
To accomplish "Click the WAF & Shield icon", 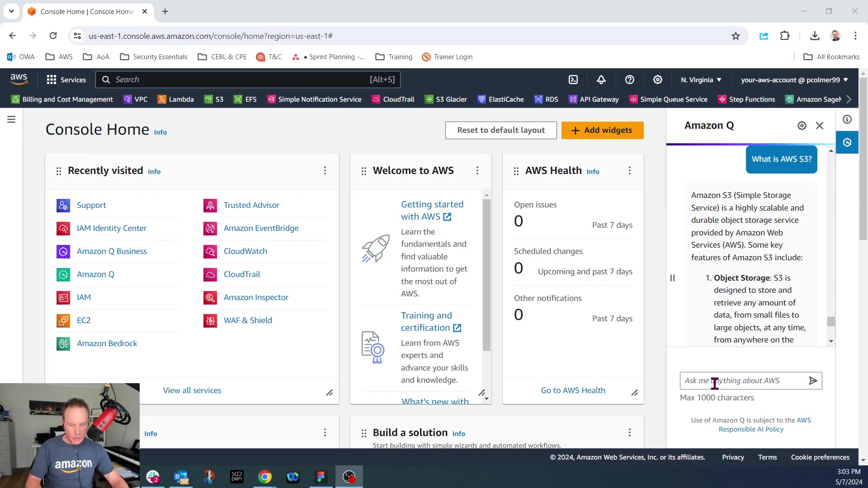I will tap(210, 320).
